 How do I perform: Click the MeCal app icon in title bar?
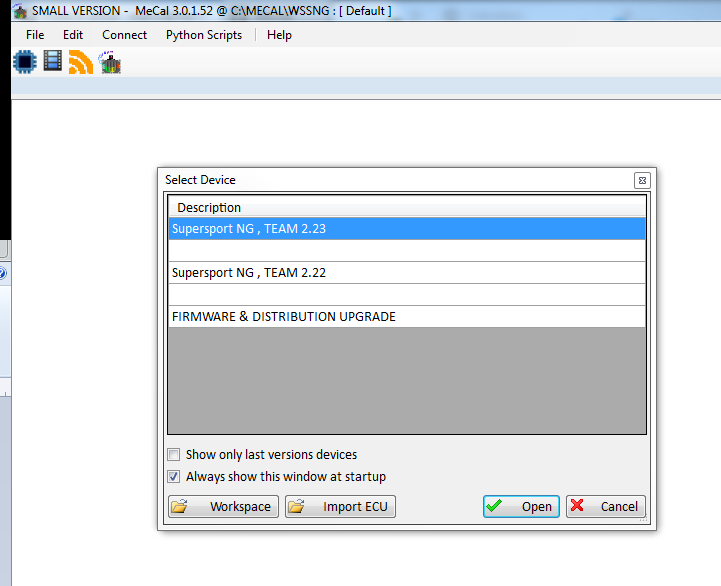tap(20, 11)
